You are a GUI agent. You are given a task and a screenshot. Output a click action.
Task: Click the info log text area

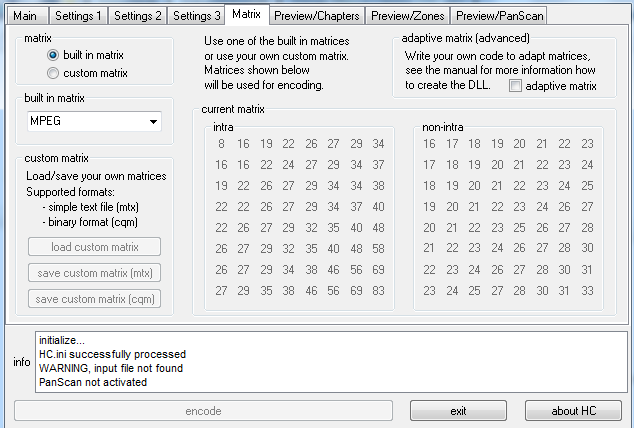(x=330, y=360)
